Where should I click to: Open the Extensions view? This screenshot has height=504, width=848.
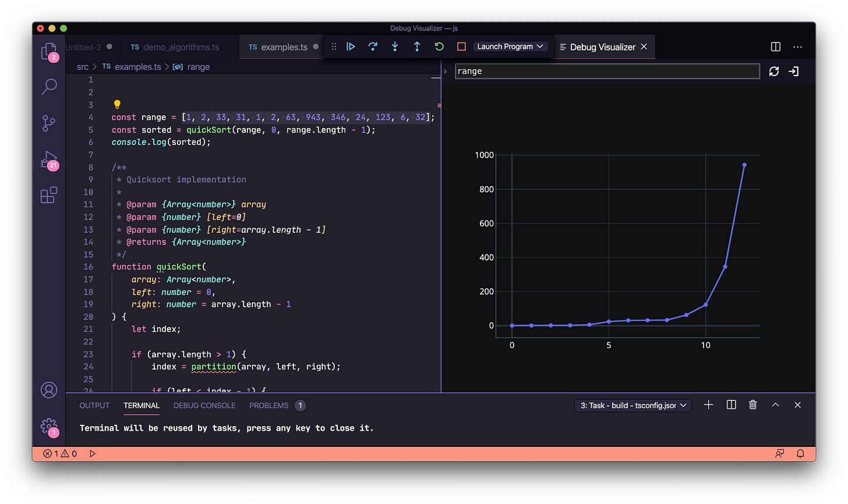(49, 195)
